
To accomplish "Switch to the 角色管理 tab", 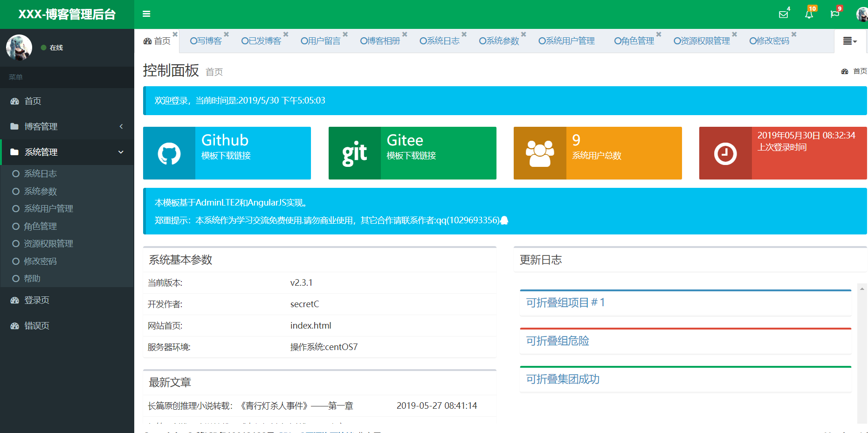I will coord(634,41).
